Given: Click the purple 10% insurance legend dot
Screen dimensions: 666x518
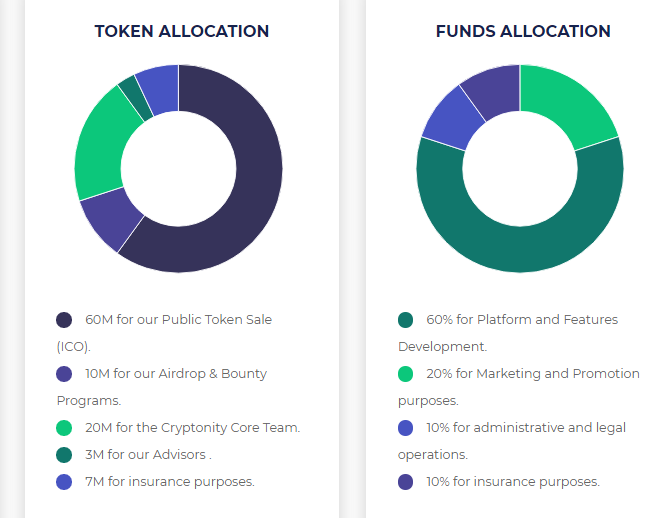Looking at the screenshot, I should pos(406,482).
